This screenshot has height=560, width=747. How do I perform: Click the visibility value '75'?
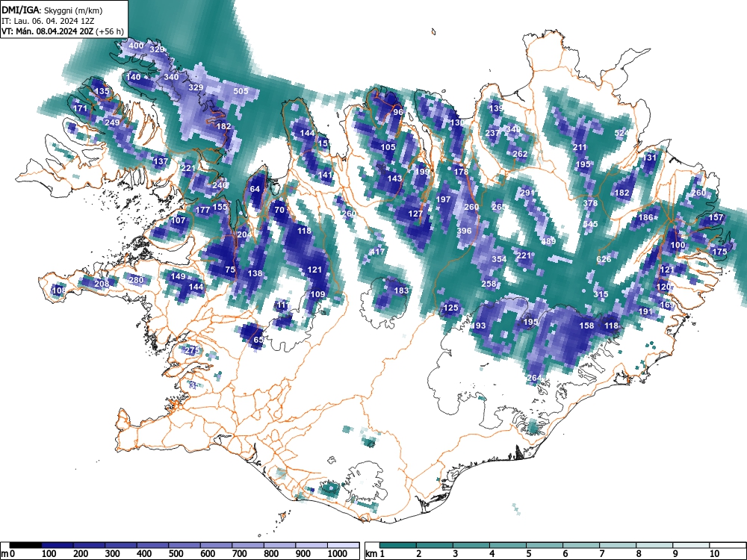(x=230, y=270)
